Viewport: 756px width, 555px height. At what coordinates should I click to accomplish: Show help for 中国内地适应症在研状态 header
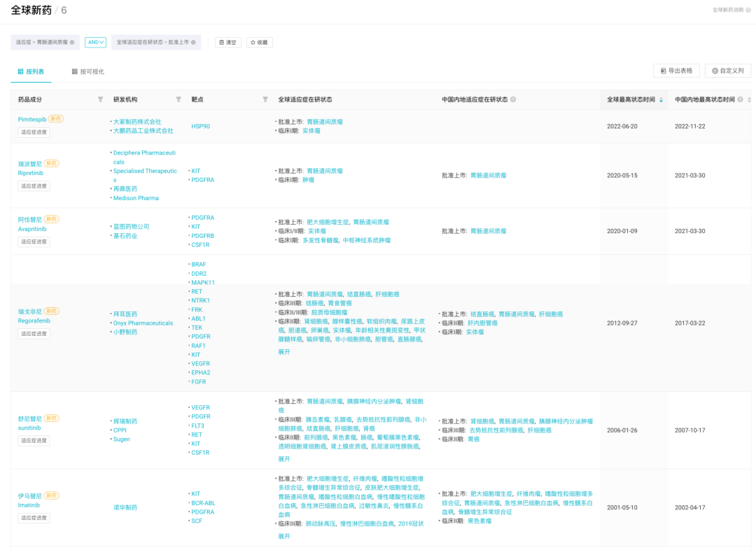pos(513,99)
